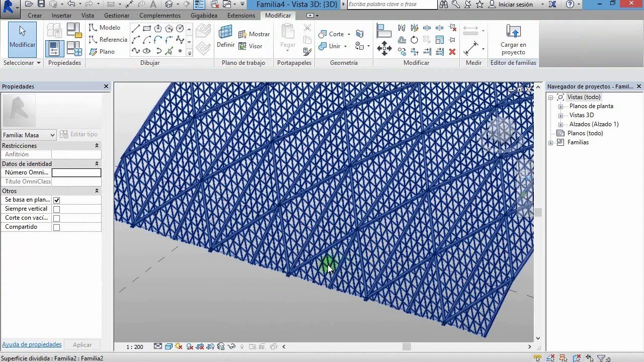
Task: Open the Crear ribbon tab
Action: 35,16
